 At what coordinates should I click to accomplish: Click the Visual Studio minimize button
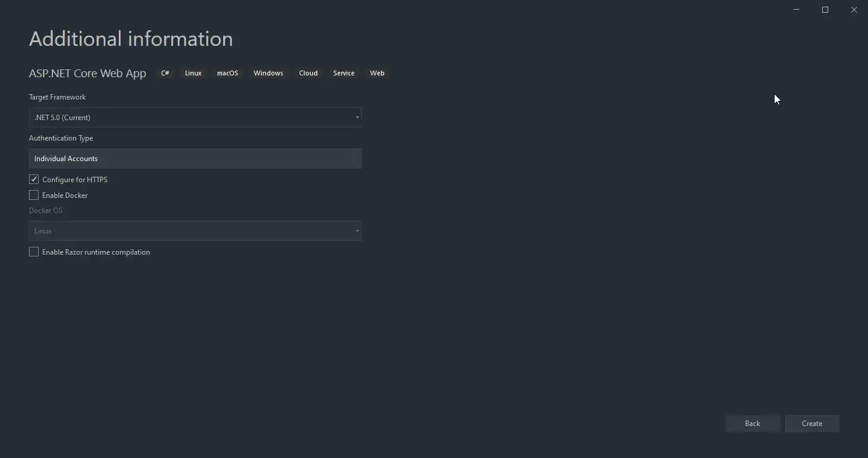pyautogui.click(x=796, y=10)
